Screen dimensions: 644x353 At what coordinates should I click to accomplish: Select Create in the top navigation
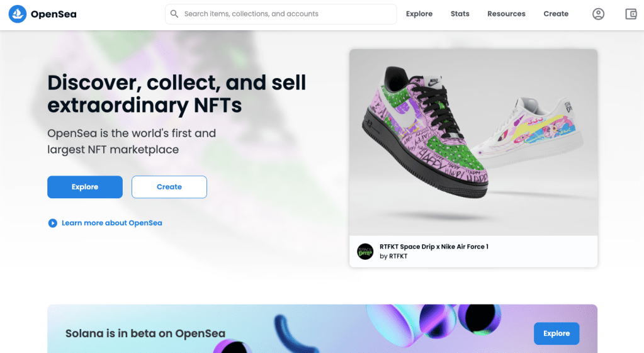point(556,14)
